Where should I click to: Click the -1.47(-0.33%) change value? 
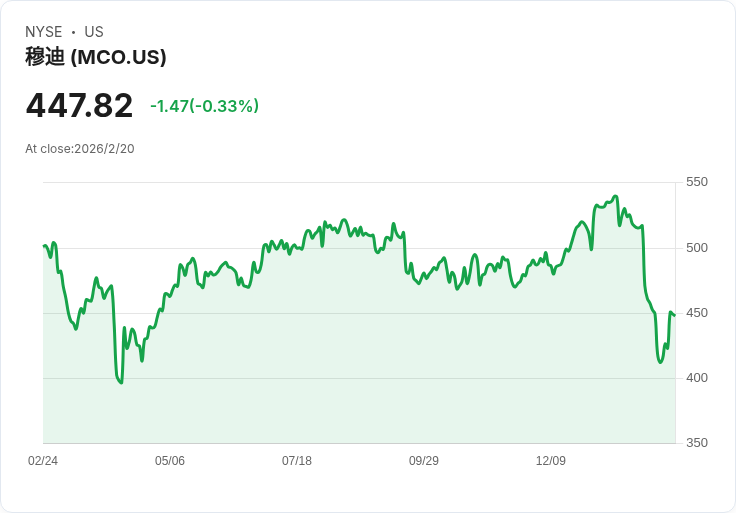click(x=204, y=106)
